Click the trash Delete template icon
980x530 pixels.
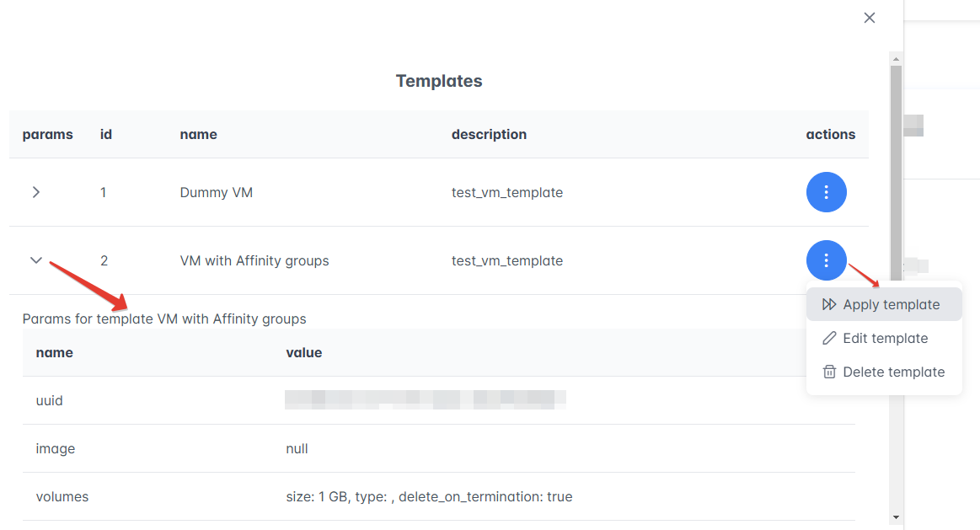pyautogui.click(x=829, y=372)
